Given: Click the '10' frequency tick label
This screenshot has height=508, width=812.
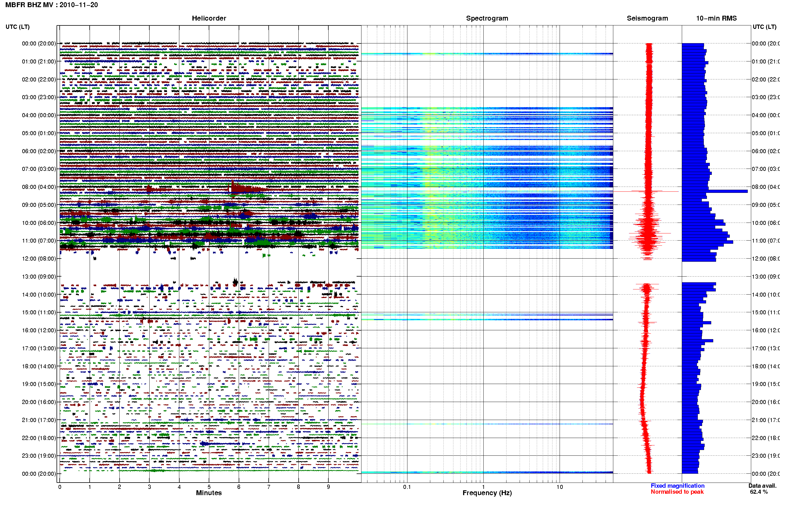Looking at the screenshot, I should click(x=560, y=487).
